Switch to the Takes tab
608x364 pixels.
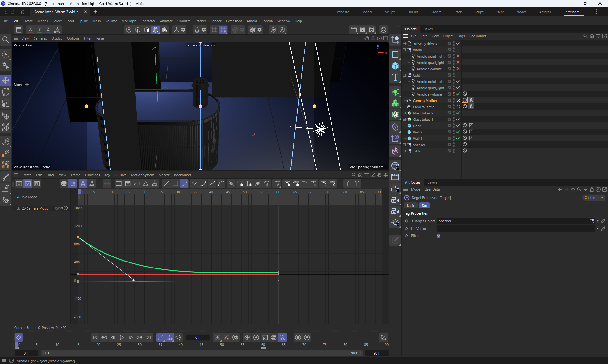(428, 29)
